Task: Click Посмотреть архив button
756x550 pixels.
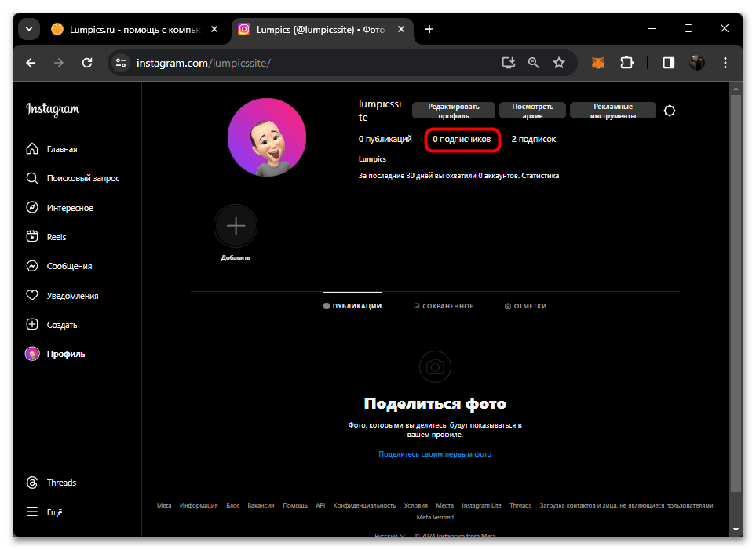Action: point(532,111)
